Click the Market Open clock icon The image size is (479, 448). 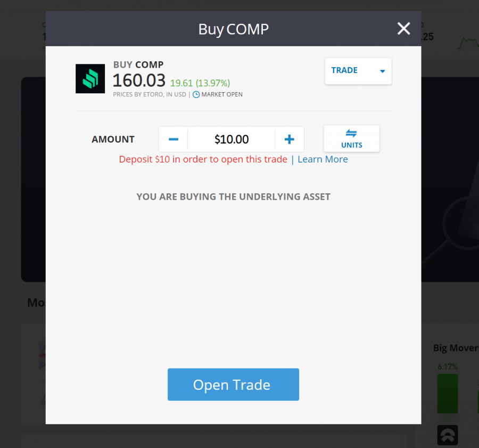click(x=196, y=94)
